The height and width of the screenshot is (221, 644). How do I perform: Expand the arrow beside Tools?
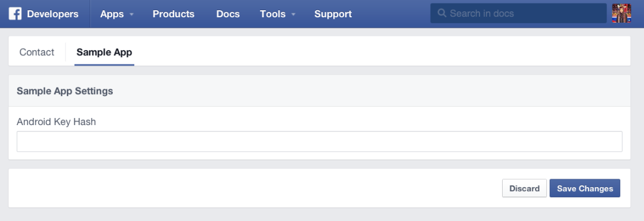pyautogui.click(x=293, y=14)
